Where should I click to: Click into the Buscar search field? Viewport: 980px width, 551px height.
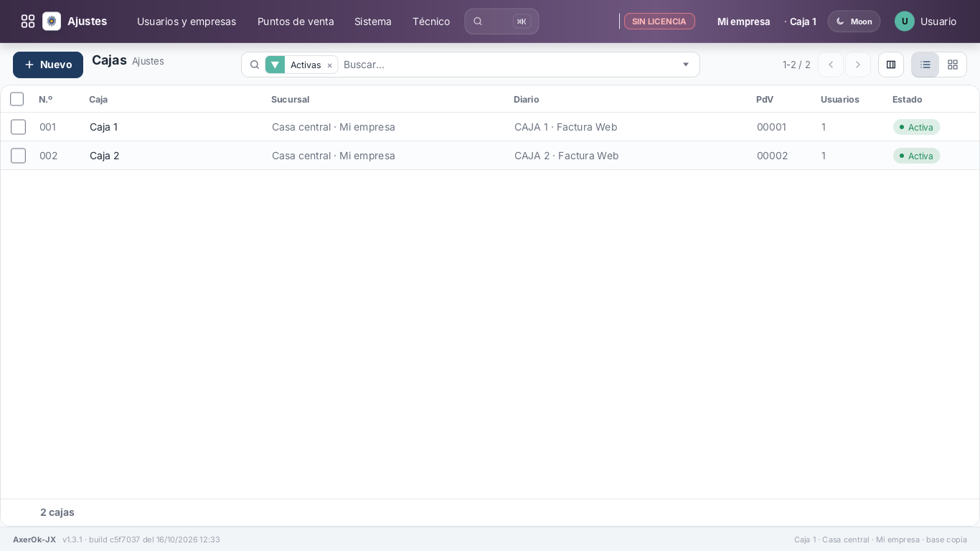tap(509, 65)
